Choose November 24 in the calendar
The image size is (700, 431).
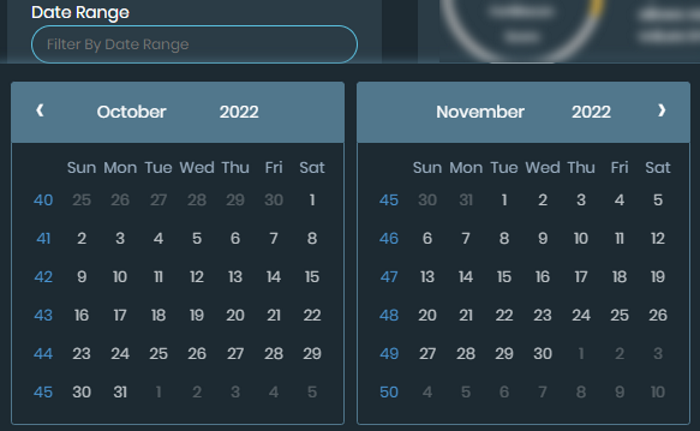click(581, 315)
